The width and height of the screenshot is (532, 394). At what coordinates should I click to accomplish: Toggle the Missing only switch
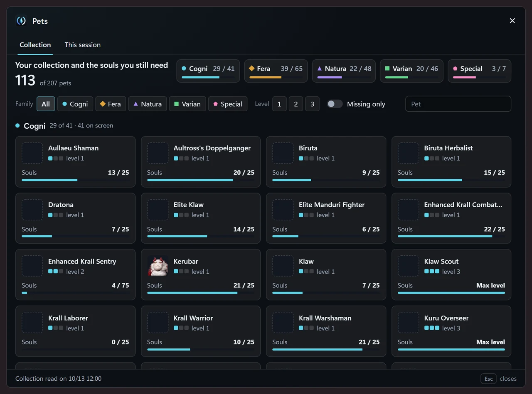[335, 104]
